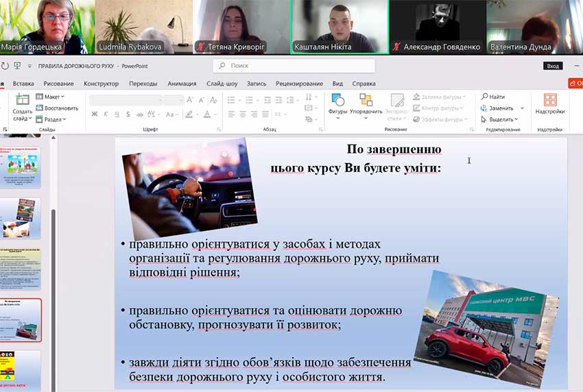Open Надстройки add-ins icon
The width and height of the screenshot is (583, 392).
(x=549, y=103)
